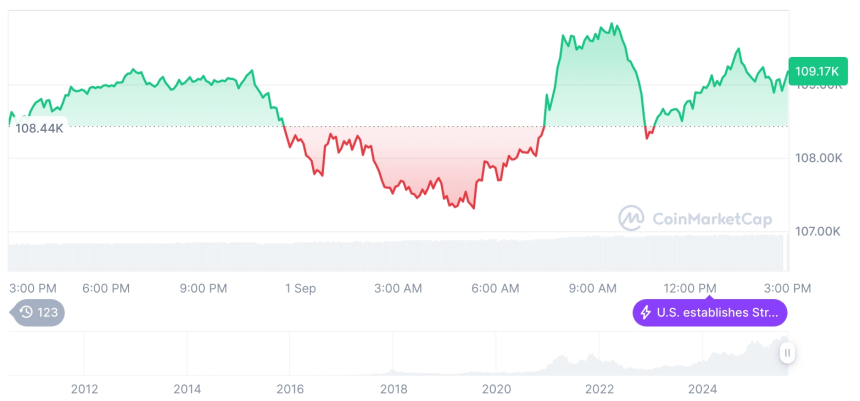Pick 2020 on the overview timeline
The image size is (860, 401).
pyautogui.click(x=496, y=388)
